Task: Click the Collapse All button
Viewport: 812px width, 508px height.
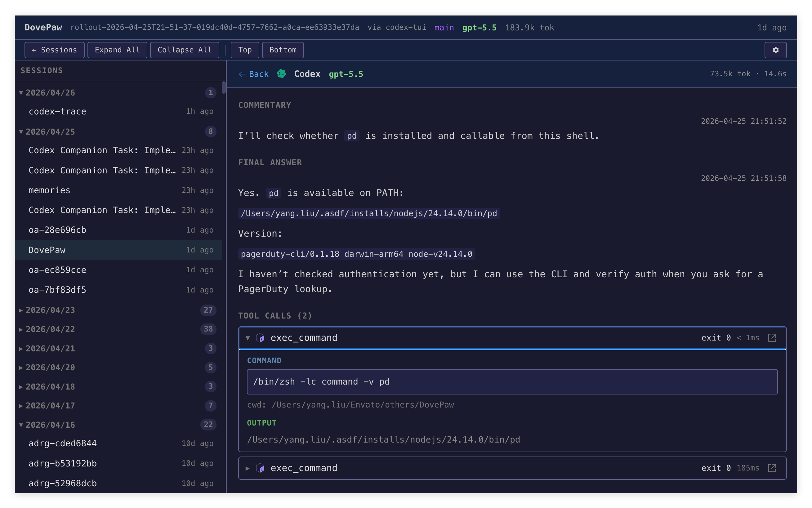Action: [x=185, y=50]
